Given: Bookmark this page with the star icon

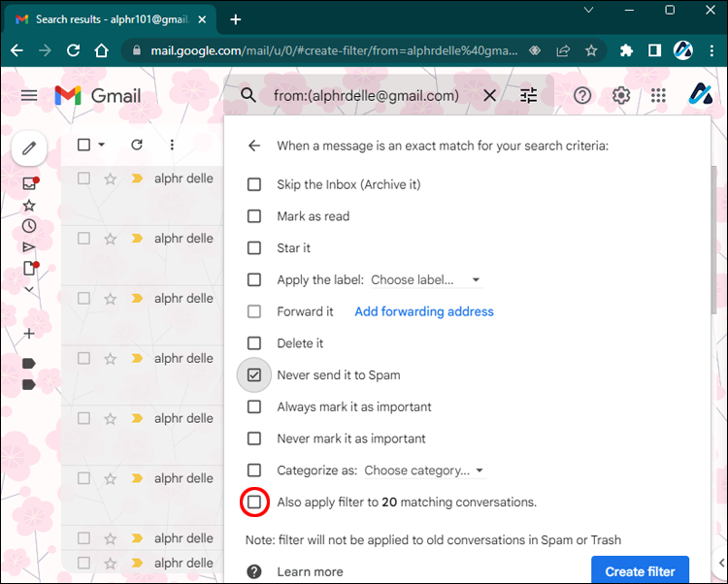Looking at the screenshot, I should pyautogui.click(x=591, y=50).
